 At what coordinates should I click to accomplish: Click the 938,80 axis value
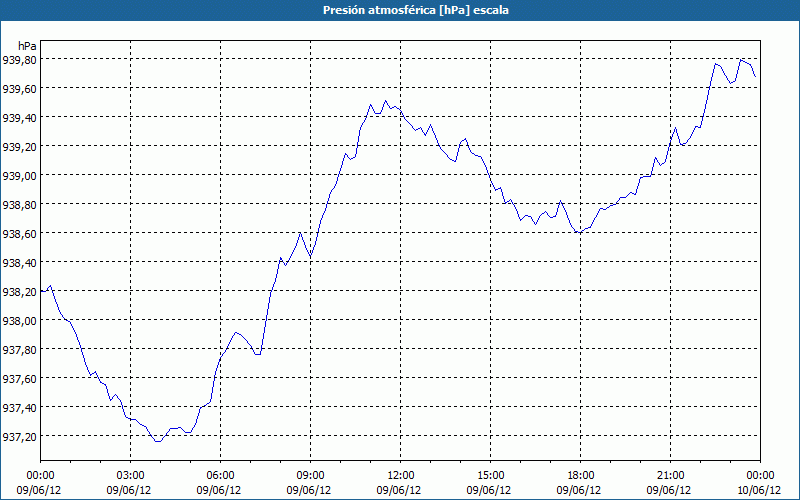pyautogui.click(x=19, y=205)
